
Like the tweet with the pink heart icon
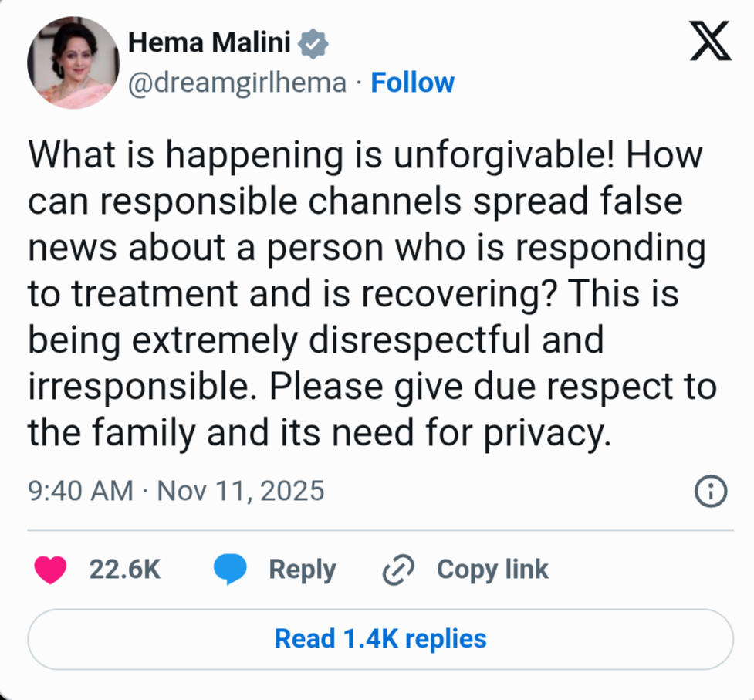tap(51, 570)
